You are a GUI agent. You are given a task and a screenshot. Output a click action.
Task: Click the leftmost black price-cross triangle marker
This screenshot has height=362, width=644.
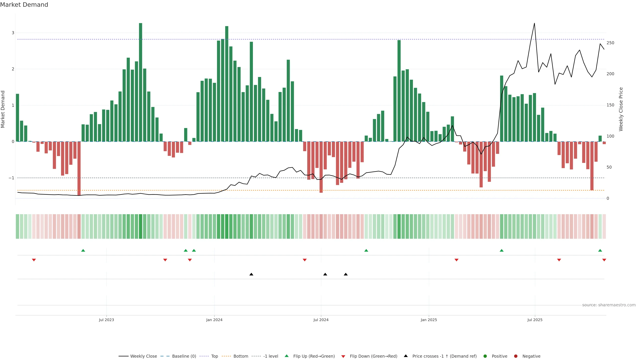251,274
